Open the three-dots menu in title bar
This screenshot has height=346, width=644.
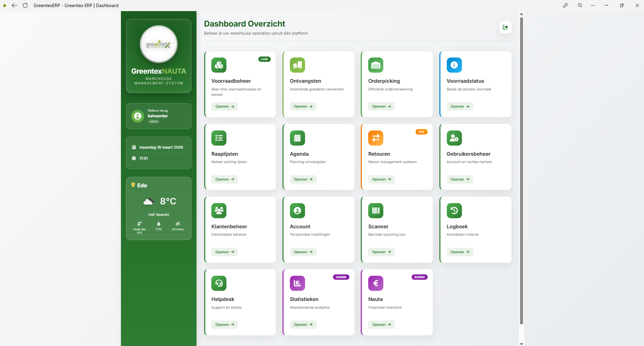pyautogui.click(x=593, y=5)
